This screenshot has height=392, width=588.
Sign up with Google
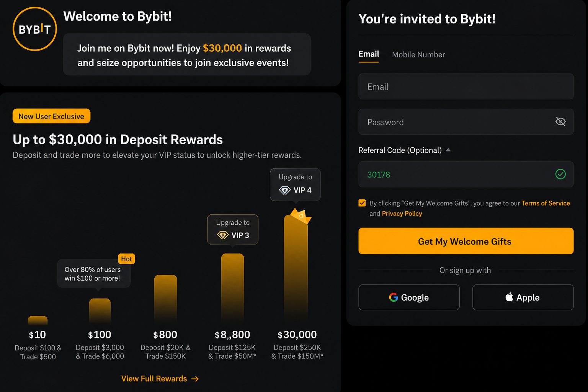[409, 297]
